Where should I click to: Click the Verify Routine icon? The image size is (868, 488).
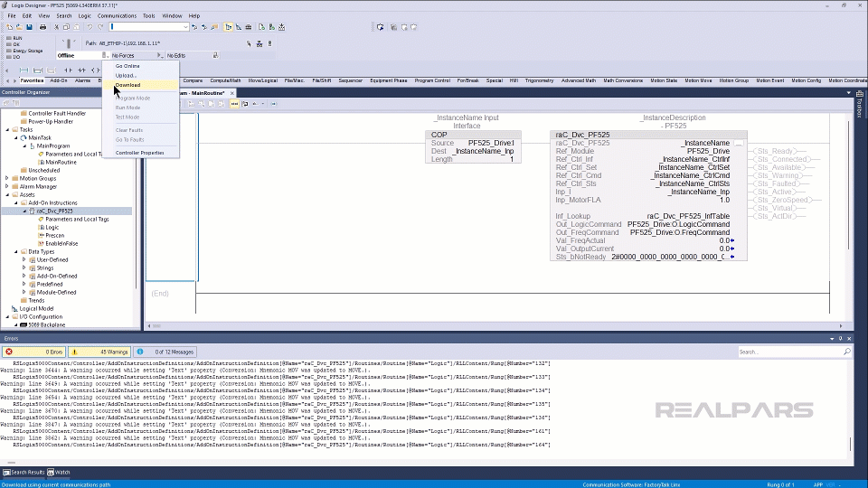tap(262, 26)
